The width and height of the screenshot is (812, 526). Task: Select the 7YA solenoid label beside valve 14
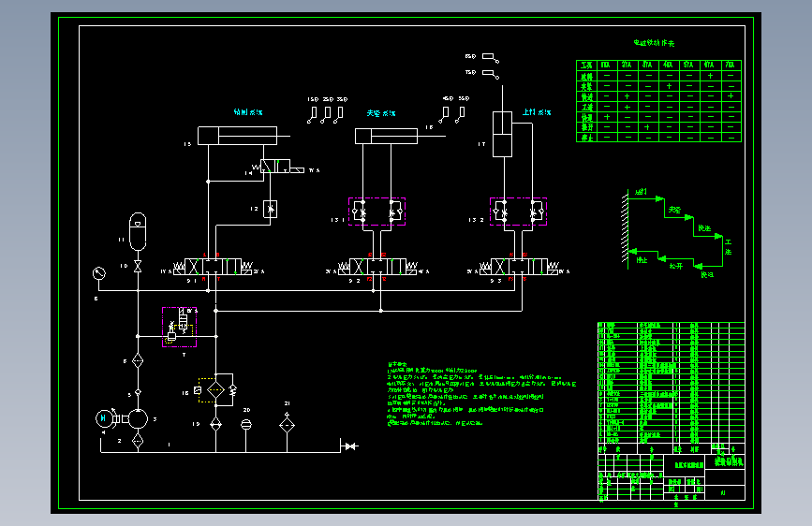314,170
